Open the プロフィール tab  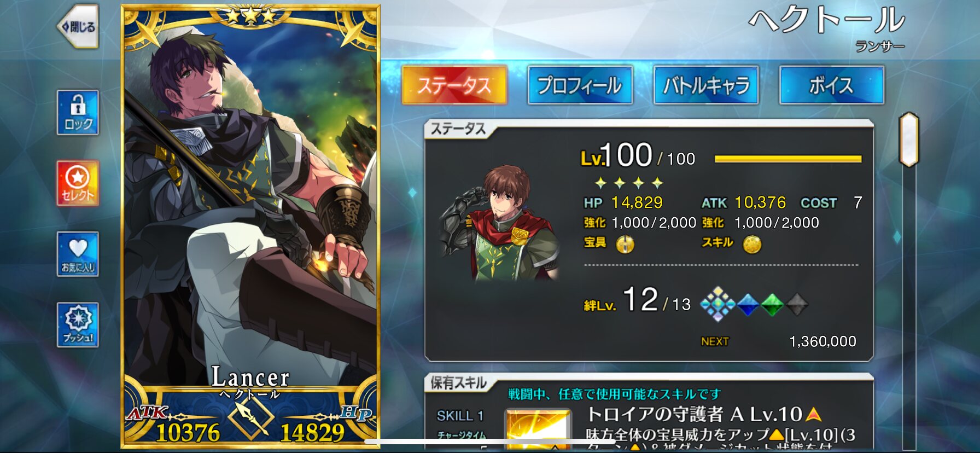[x=580, y=85]
